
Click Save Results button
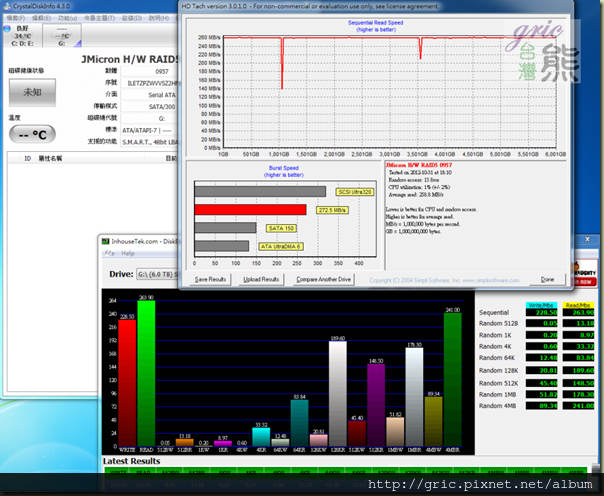pos(210,279)
